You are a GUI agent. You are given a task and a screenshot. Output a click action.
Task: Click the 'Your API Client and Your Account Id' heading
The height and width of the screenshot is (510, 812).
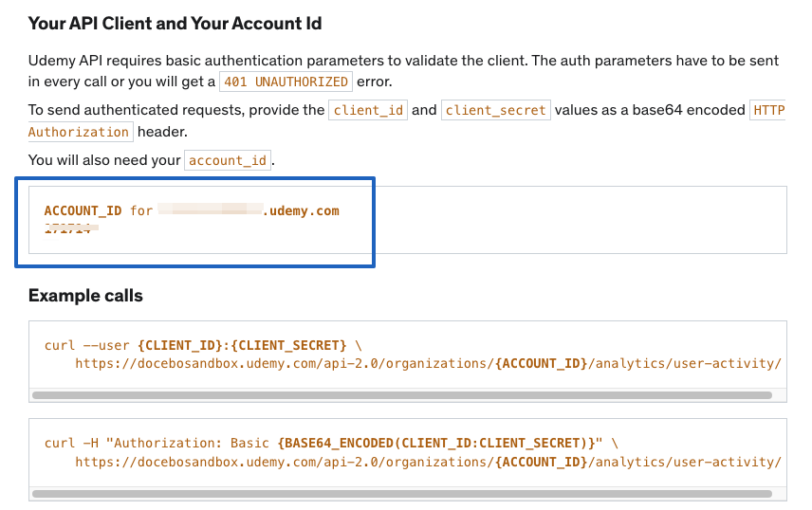(x=175, y=24)
